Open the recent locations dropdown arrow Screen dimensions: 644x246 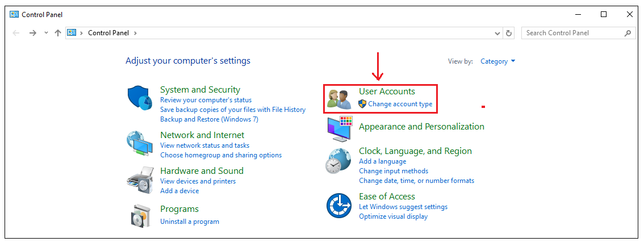[46, 33]
